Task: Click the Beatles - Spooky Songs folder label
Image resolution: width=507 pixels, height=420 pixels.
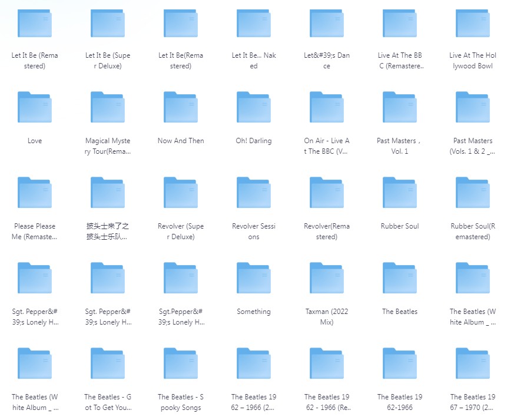Action: [x=181, y=402]
